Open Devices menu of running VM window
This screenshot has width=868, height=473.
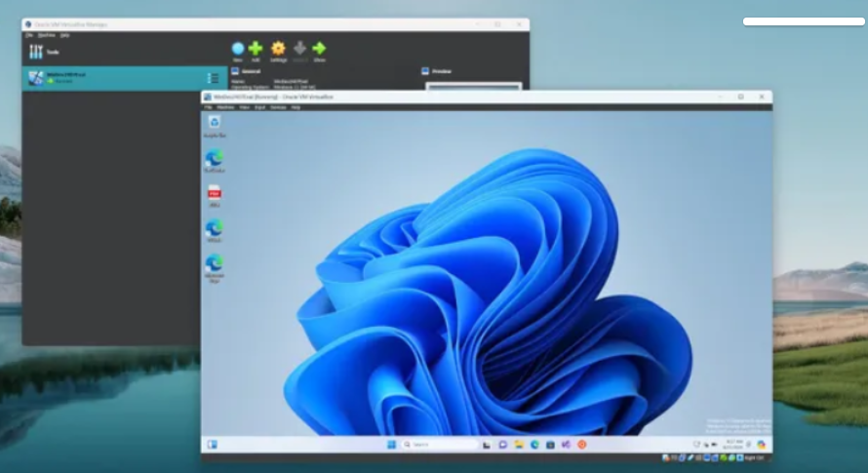pyautogui.click(x=278, y=107)
